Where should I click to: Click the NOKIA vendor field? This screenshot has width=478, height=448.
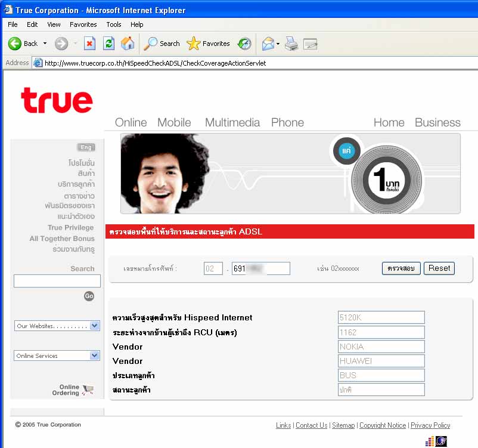pyautogui.click(x=381, y=347)
